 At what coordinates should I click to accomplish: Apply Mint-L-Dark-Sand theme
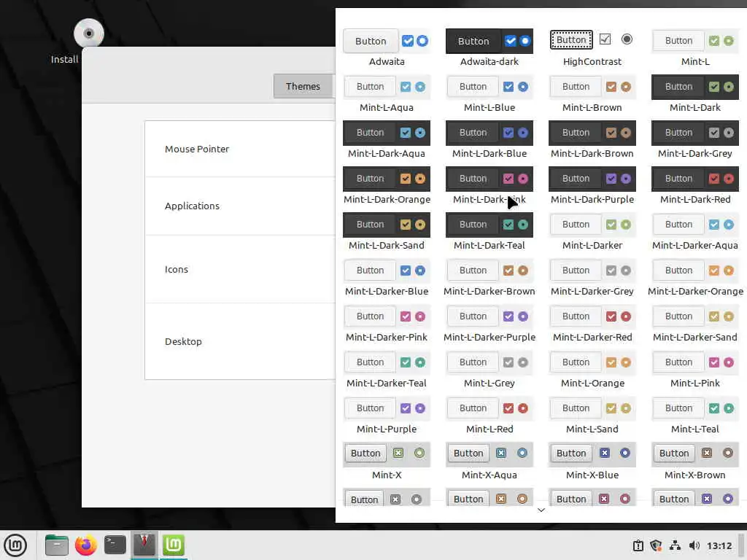(x=387, y=232)
